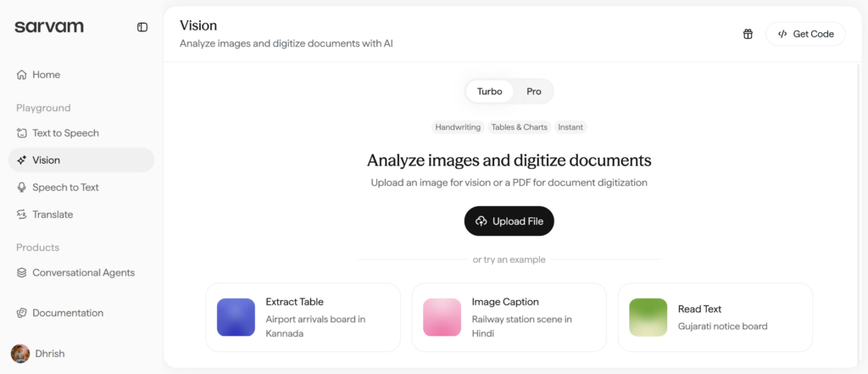Click the Instant tag chip
Screen dimensions: 868x374
click(x=570, y=127)
